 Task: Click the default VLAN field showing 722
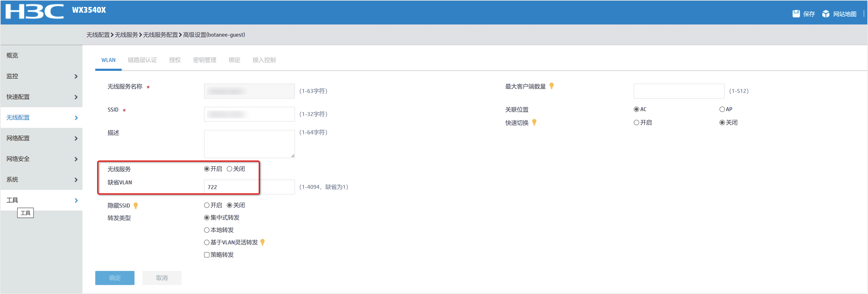tap(249, 187)
